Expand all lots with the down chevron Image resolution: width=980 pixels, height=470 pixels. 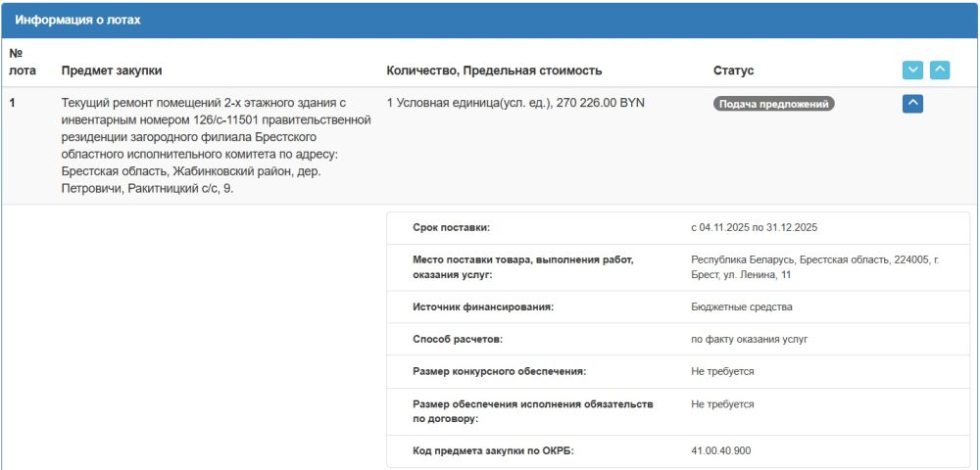click(912, 70)
